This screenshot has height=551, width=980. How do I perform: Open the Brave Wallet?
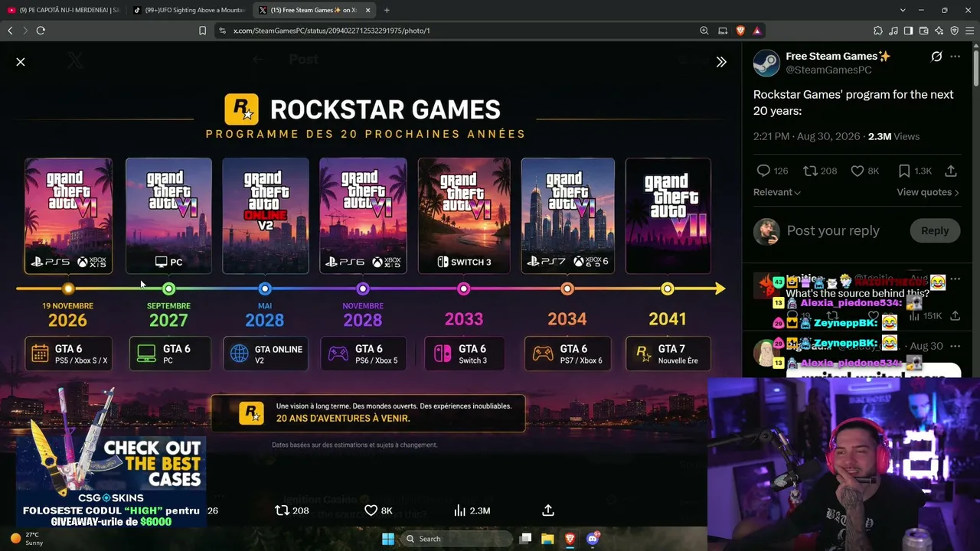tap(924, 31)
